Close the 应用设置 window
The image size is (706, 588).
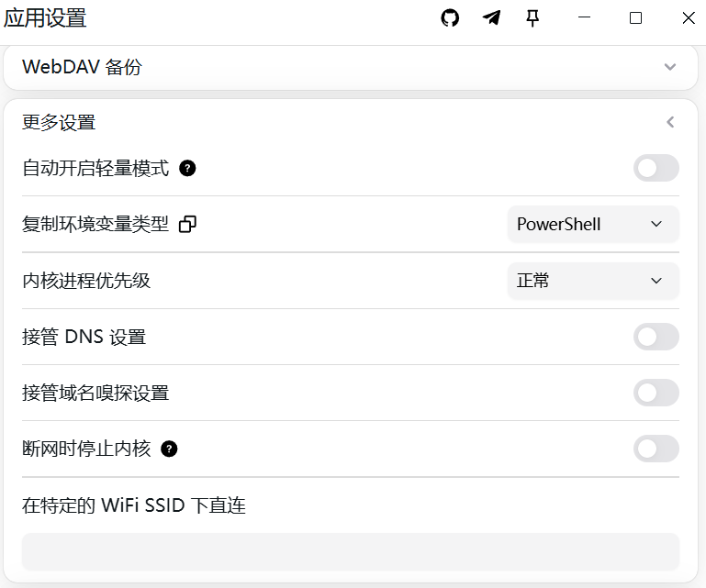(689, 18)
